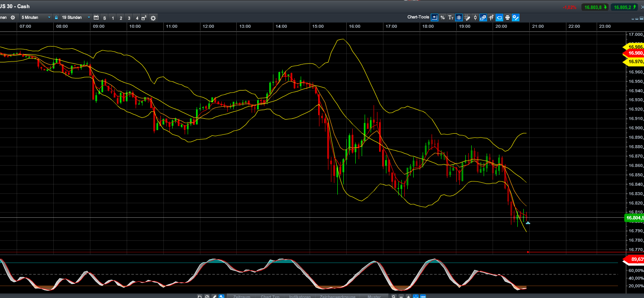Click the Chart-Tools label
644x298 pixels.
point(418,18)
